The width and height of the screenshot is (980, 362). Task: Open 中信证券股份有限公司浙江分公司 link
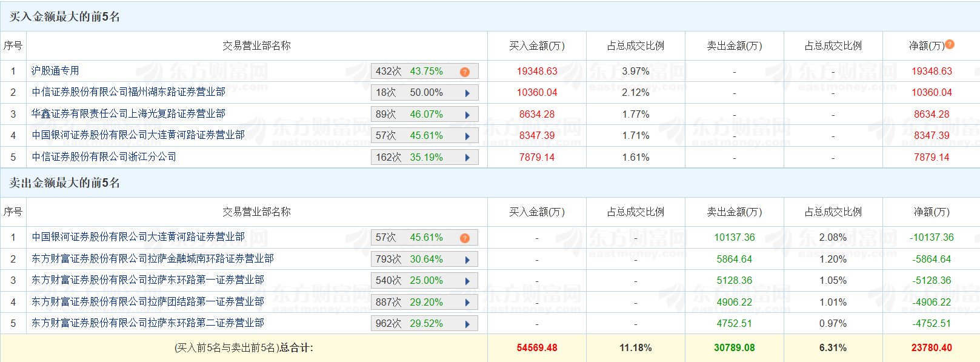coord(104,157)
